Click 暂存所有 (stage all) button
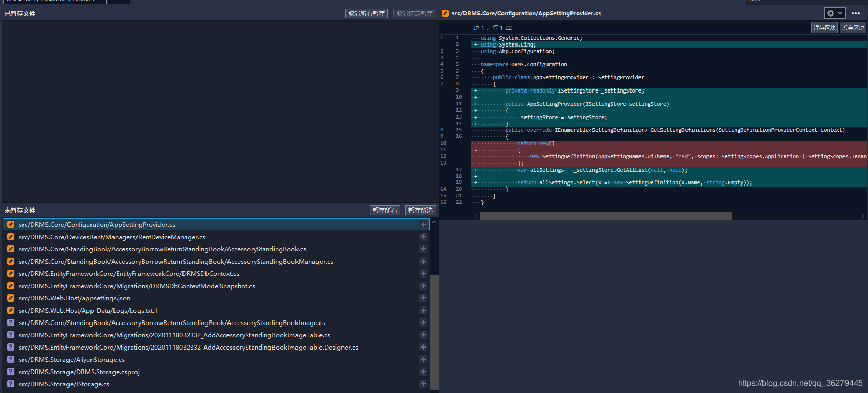This screenshot has width=868, height=393. (x=385, y=211)
